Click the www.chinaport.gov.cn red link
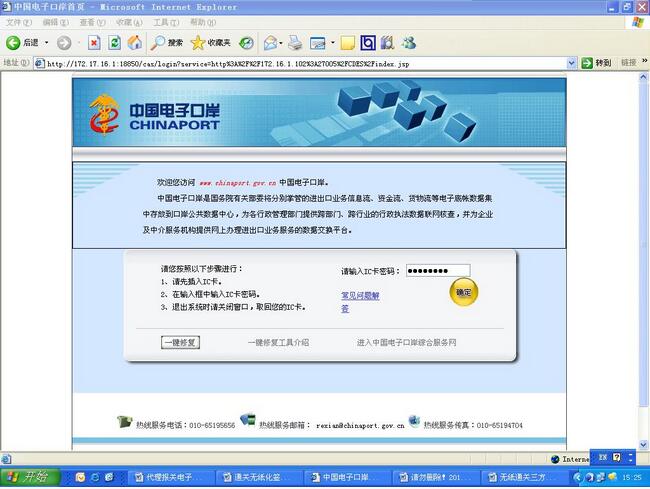 click(x=238, y=183)
